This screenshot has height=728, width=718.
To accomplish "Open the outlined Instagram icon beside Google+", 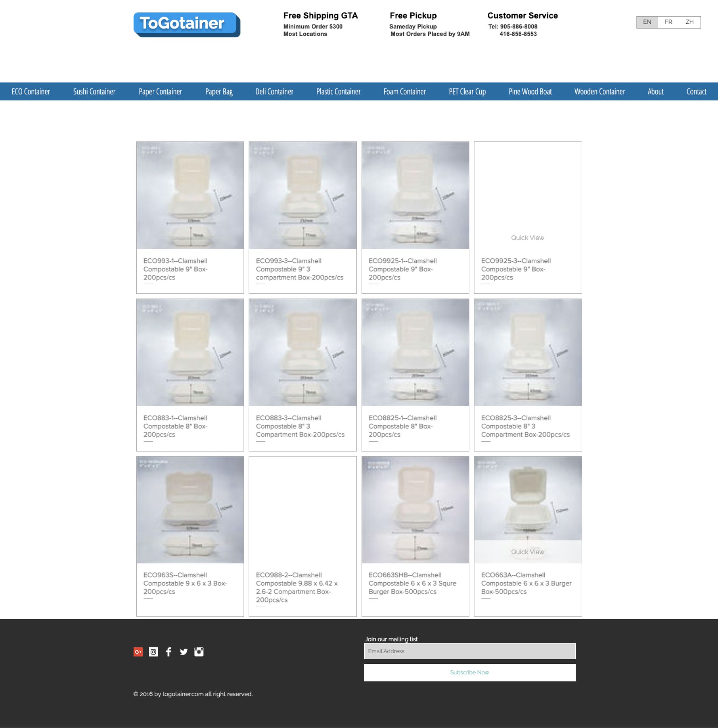I will click(153, 652).
